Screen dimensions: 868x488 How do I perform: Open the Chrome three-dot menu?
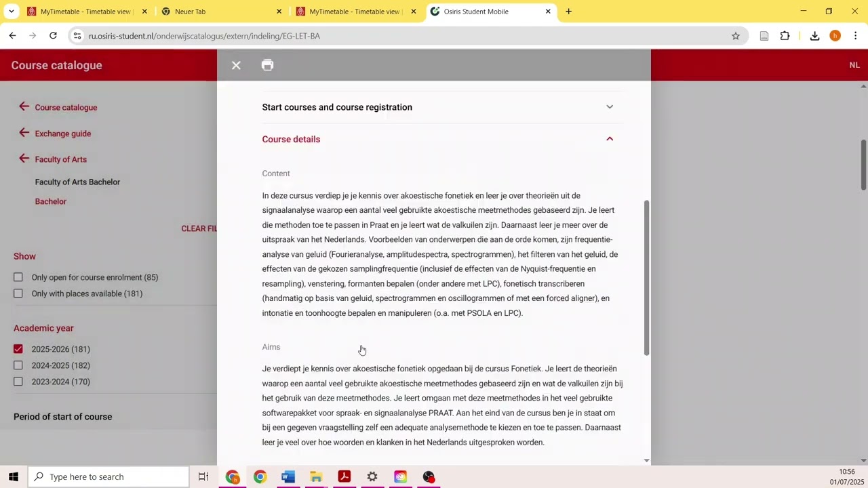(x=856, y=36)
